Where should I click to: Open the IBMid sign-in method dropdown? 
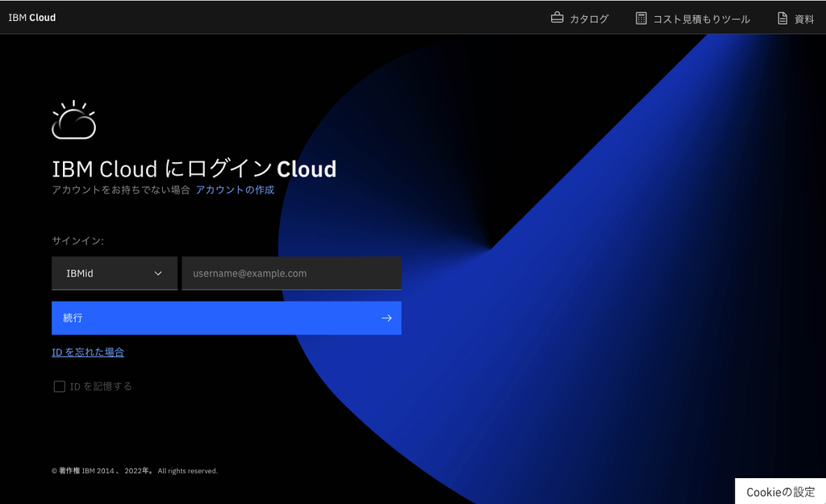point(114,273)
